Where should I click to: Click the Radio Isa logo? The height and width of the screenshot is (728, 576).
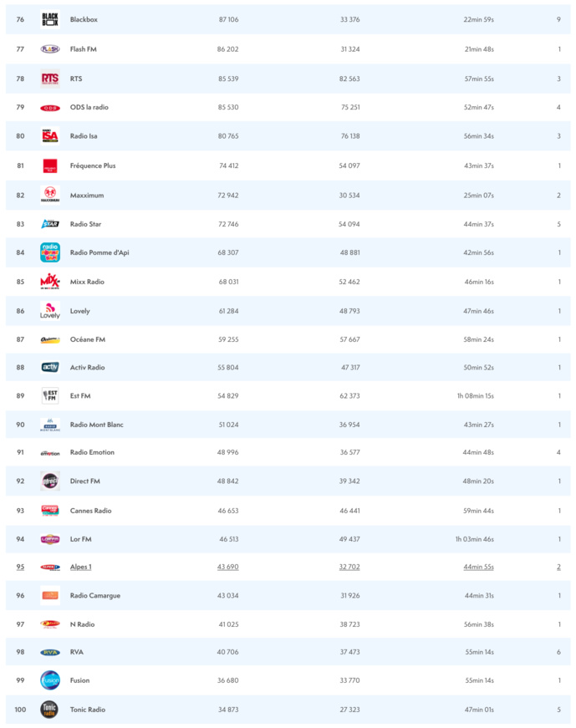[50, 136]
